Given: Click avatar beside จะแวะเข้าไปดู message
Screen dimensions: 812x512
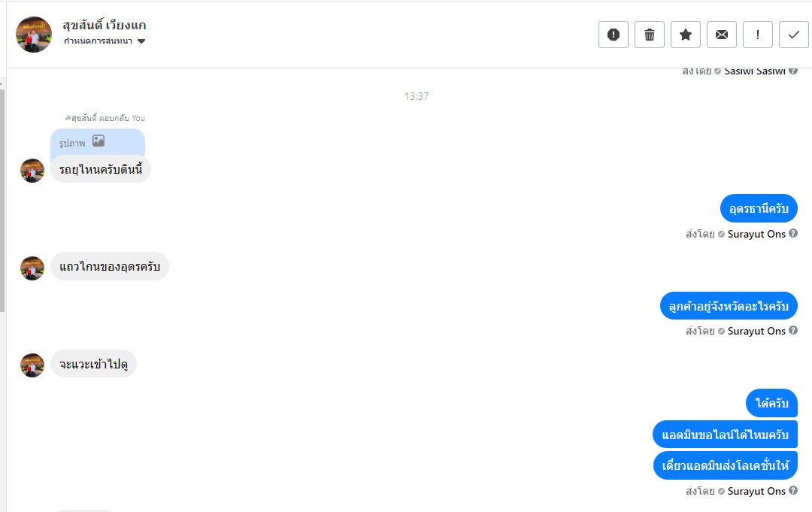Looking at the screenshot, I should [x=32, y=365].
